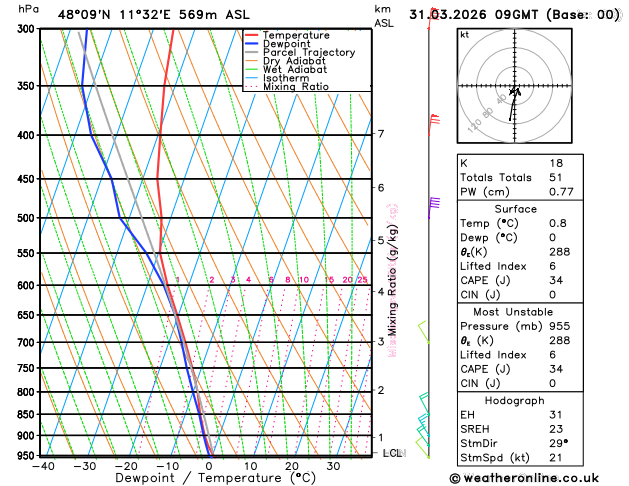Click the 450 hPa pressure label
The width and height of the screenshot is (629, 486).
tap(28, 179)
